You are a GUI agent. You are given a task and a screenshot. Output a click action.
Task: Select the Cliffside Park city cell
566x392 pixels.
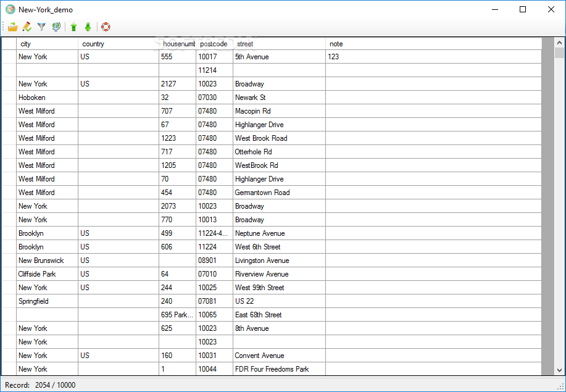(x=48, y=274)
